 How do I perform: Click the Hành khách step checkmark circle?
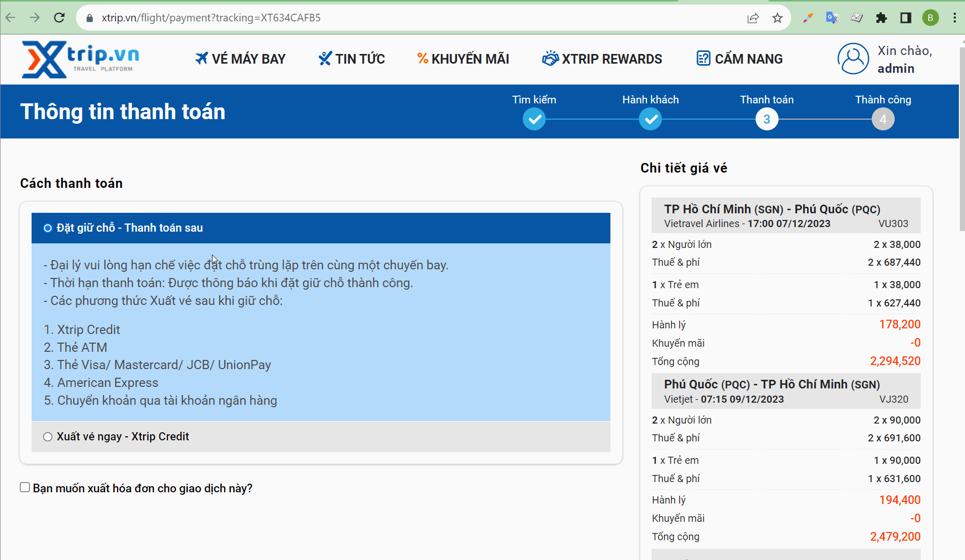pyautogui.click(x=651, y=119)
